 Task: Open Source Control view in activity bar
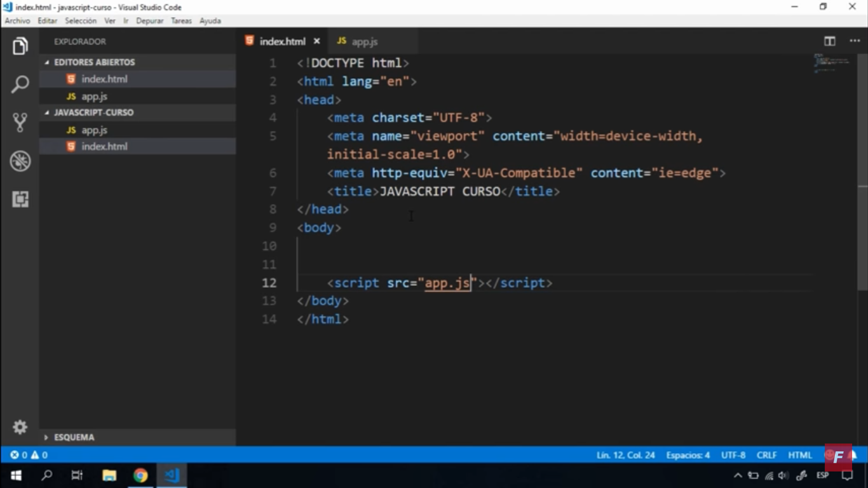point(20,123)
